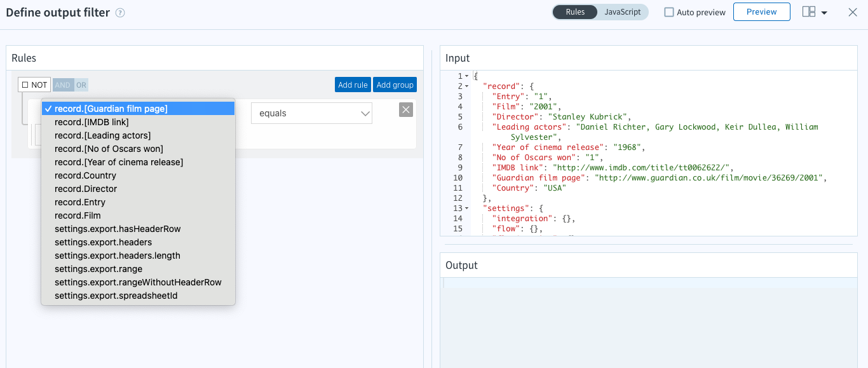Switch to Rules mode
This screenshot has width=868, height=368.
pyautogui.click(x=575, y=12)
